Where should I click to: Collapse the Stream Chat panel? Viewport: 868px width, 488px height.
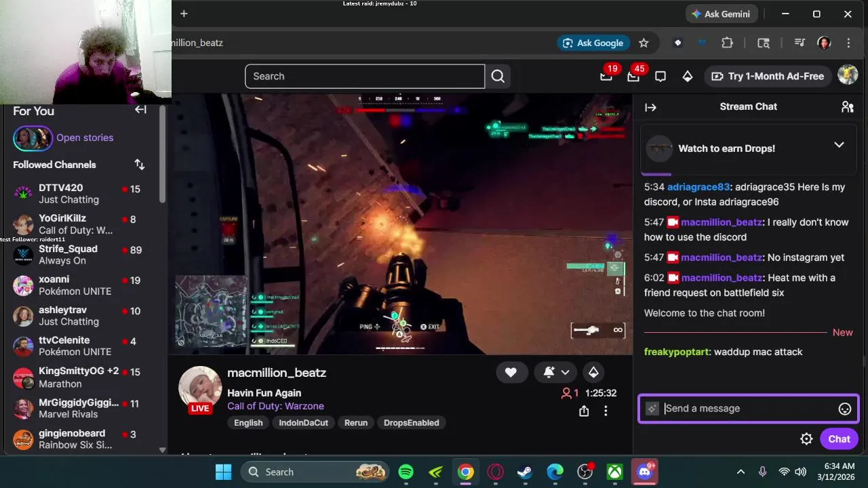[650, 107]
